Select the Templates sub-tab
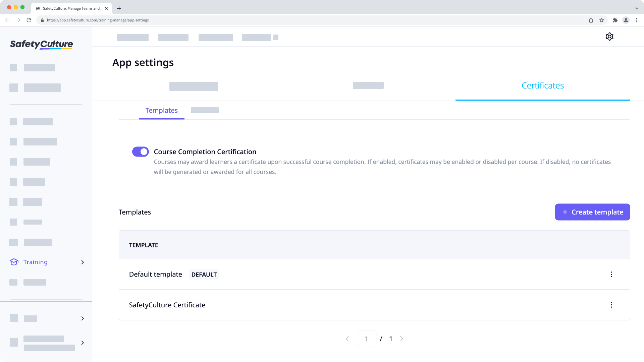The height and width of the screenshot is (362, 644). [x=161, y=111]
